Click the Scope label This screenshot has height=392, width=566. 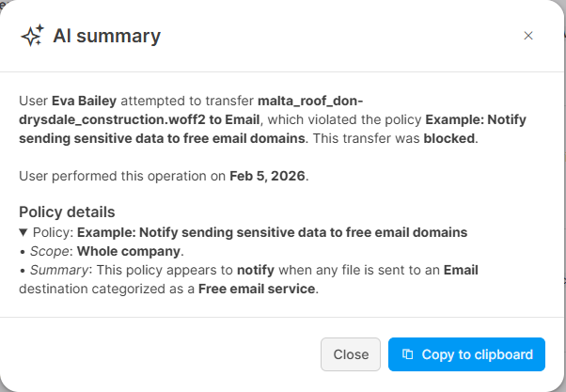tap(47, 252)
